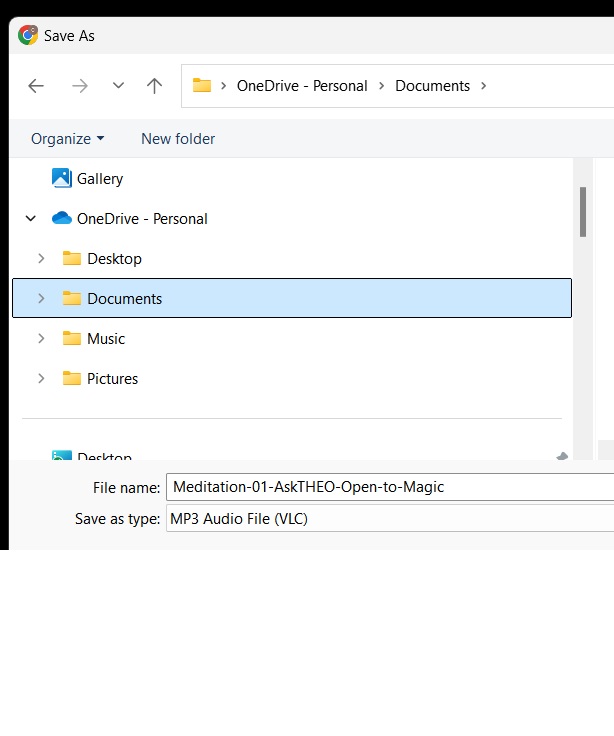Select OneDrive - Personal in the address path
The image size is (614, 736).
click(302, 86)
